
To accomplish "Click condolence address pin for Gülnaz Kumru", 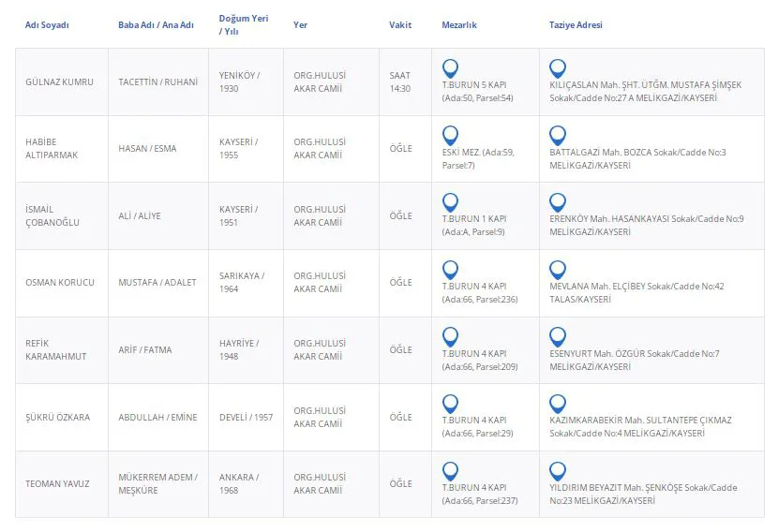I will pyautogui.click(x=558, y=67).
